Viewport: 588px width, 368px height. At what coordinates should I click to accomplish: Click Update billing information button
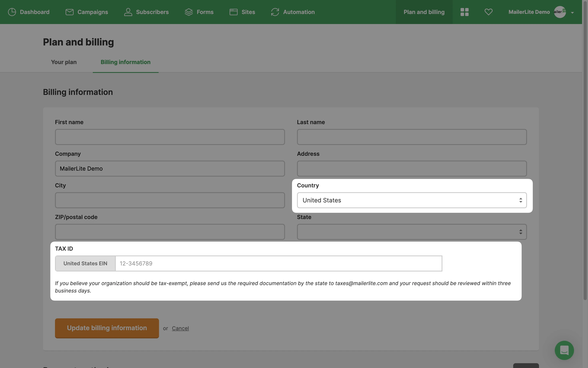(x=107, y=328)
